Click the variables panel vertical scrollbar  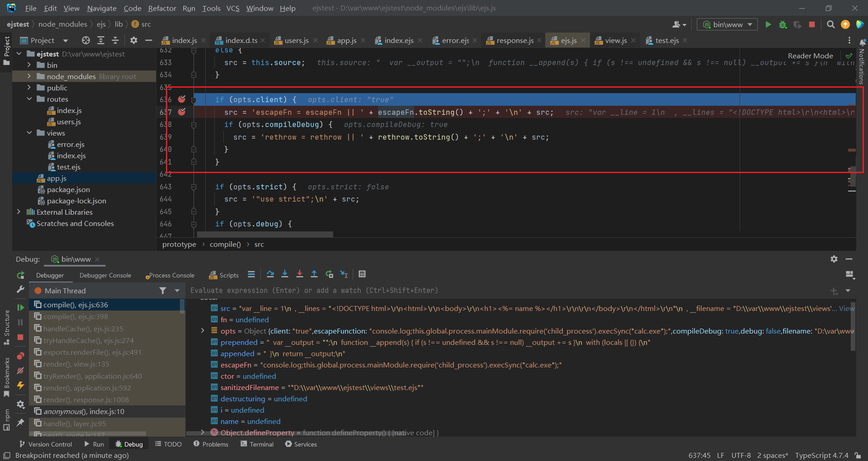click(x=853, y=326)
